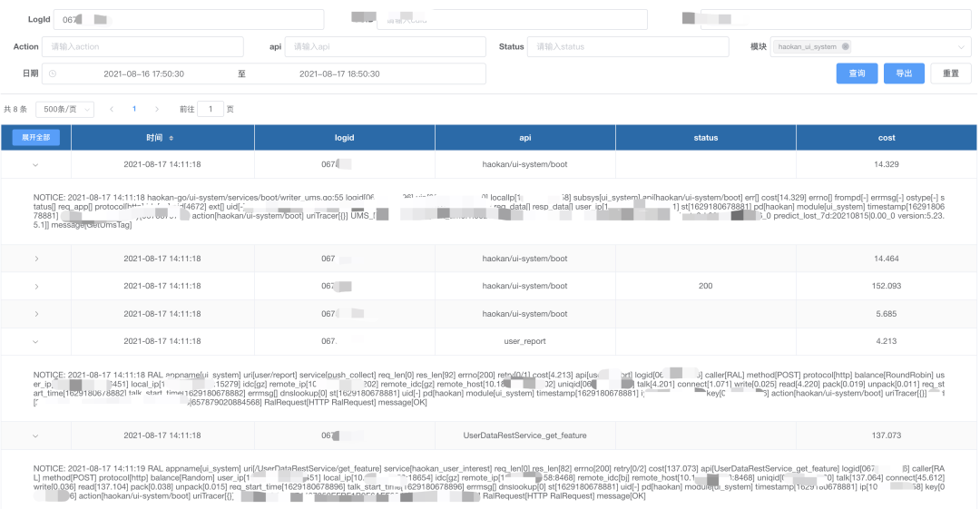Open the 500条/页 page size dropdown
This screenshot has height=509, width=980.
tap(64, 109)
